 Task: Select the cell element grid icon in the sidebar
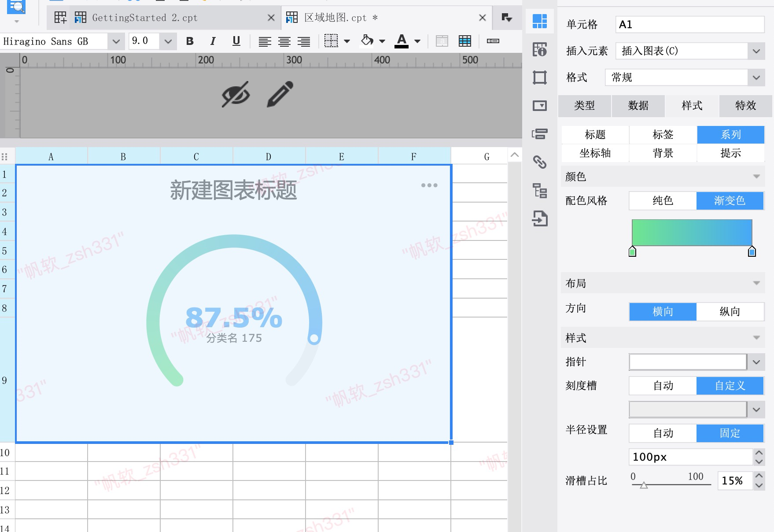[540, 21]
